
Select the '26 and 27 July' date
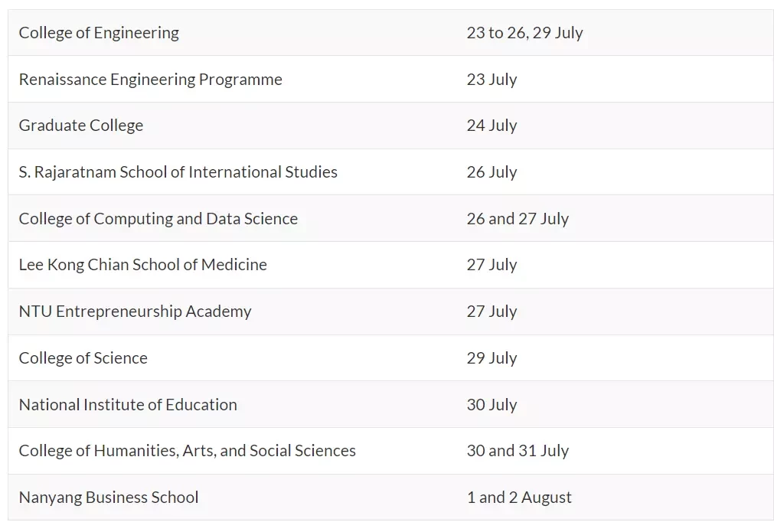pyautogui.click(x=518, y=219)
